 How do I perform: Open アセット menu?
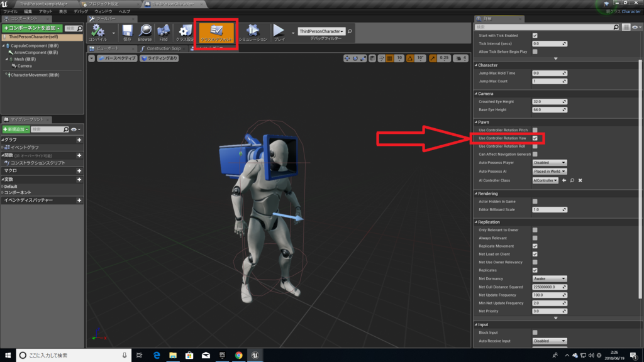pos(45,11)
